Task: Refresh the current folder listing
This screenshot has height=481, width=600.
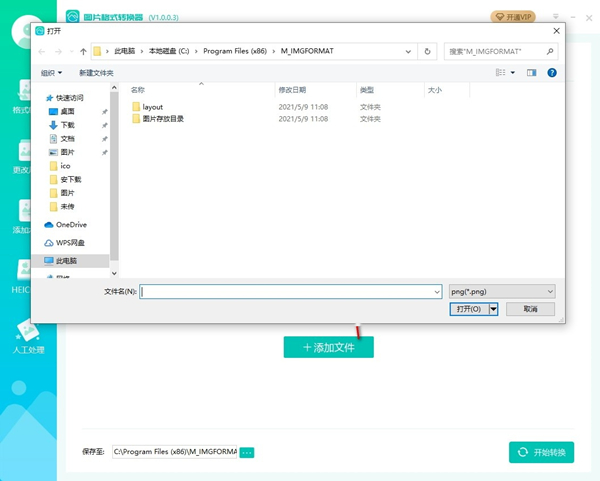Action: [428, 51]
